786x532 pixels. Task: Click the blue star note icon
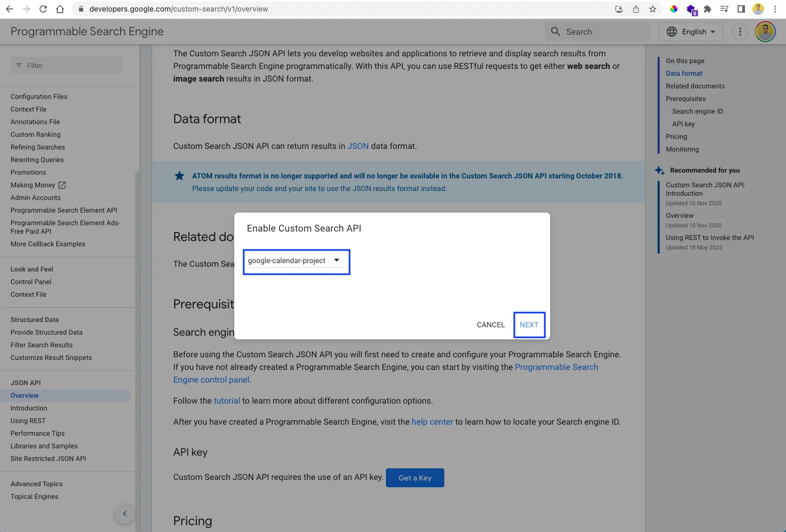pos(180,176)
